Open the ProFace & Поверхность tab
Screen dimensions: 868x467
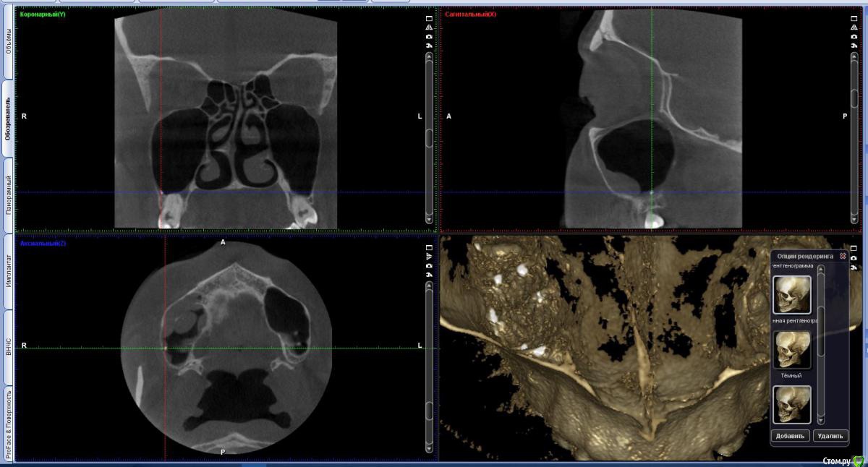pyautogui.click(x=7, y=423)
